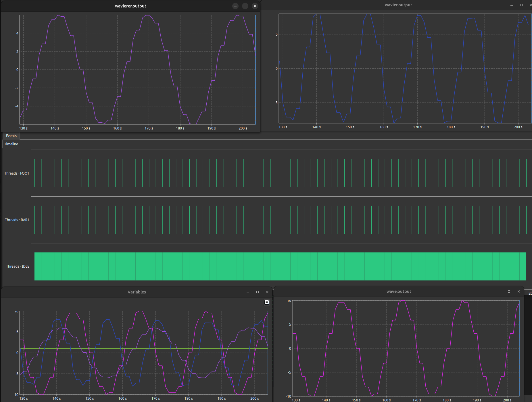Select the Threads · FOO1 row label
Screen dimensions: 532x402
[x=17, y=173]
